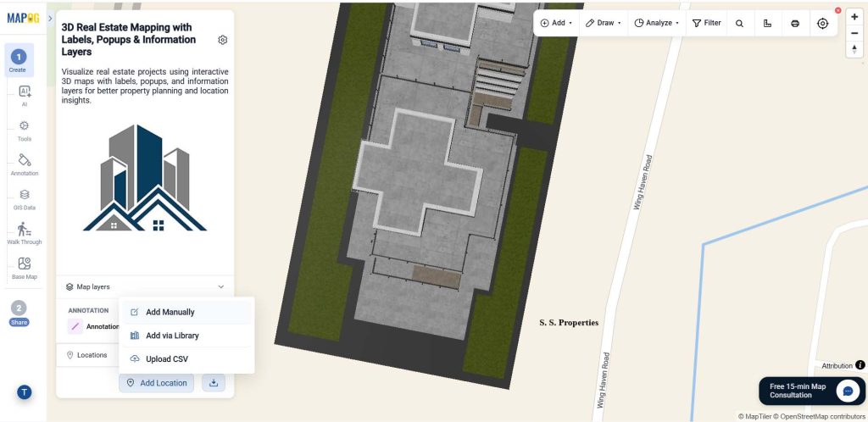Open the AI sidebar panel
Image resolution: width=868 pixels, height=422 pixels.
click(25, 95)
